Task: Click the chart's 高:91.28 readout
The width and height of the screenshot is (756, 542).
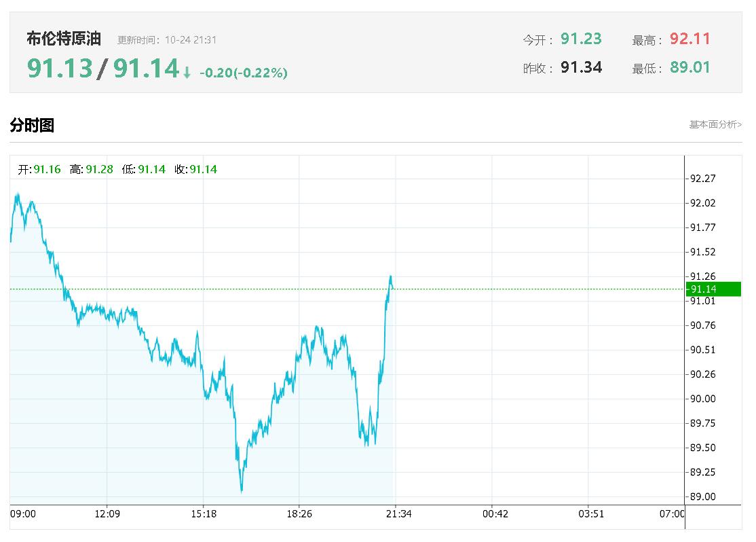Action: tap(92, 169)
